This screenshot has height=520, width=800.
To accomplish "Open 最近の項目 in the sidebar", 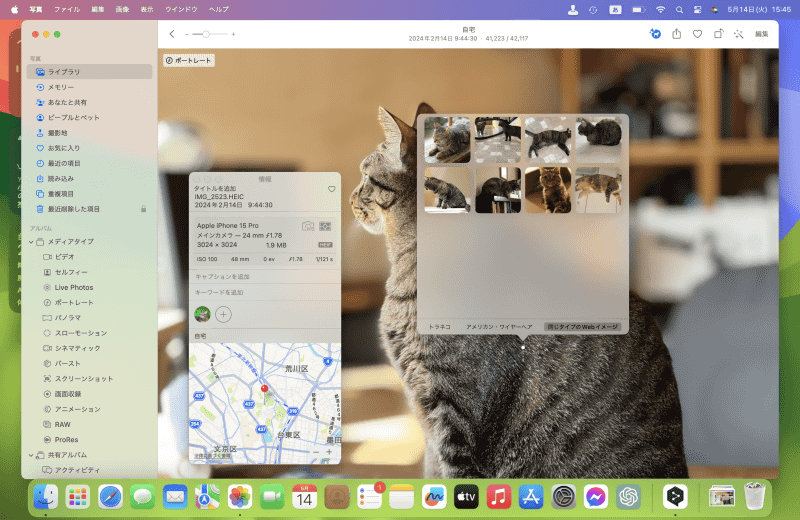I will click(x=89, y=163).
